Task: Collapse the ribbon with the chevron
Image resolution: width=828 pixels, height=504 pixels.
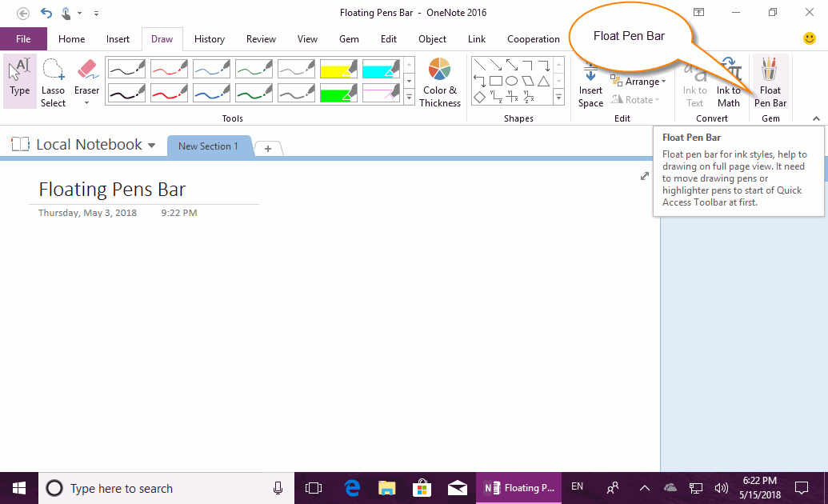Action: pos(816,119)
